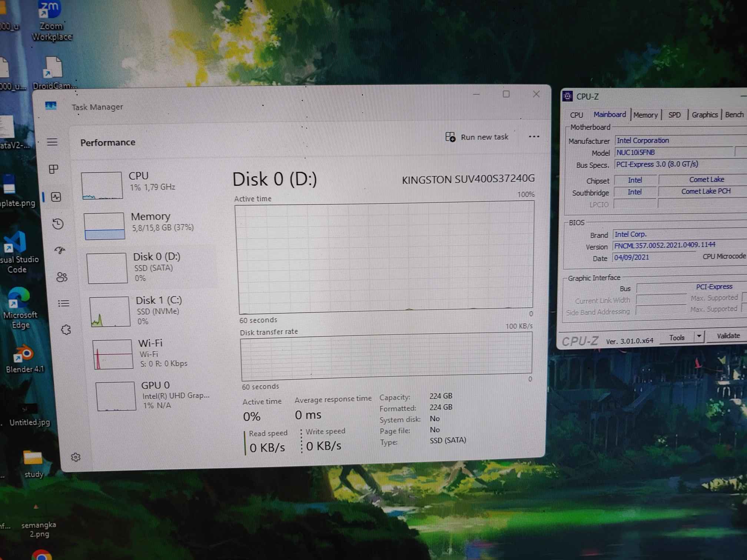Click Manufacturer field Intel Corporation in CPU-Z

point(681,140)
